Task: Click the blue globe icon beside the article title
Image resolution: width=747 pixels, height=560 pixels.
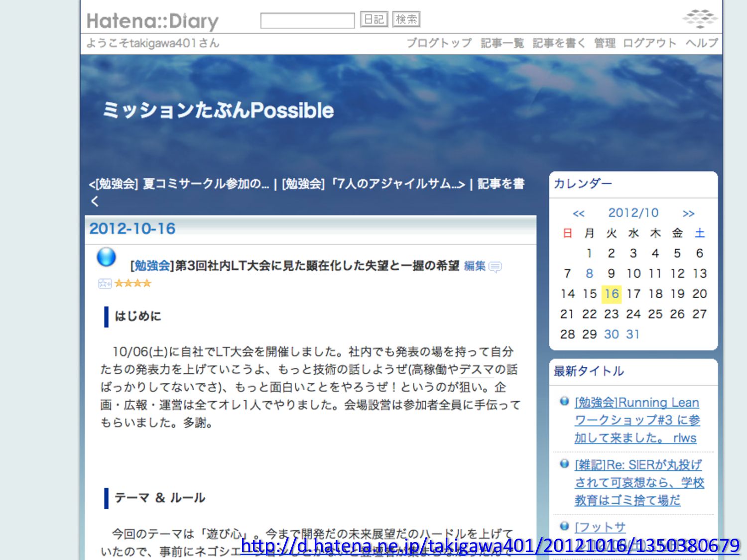Action: click(106, 257)
